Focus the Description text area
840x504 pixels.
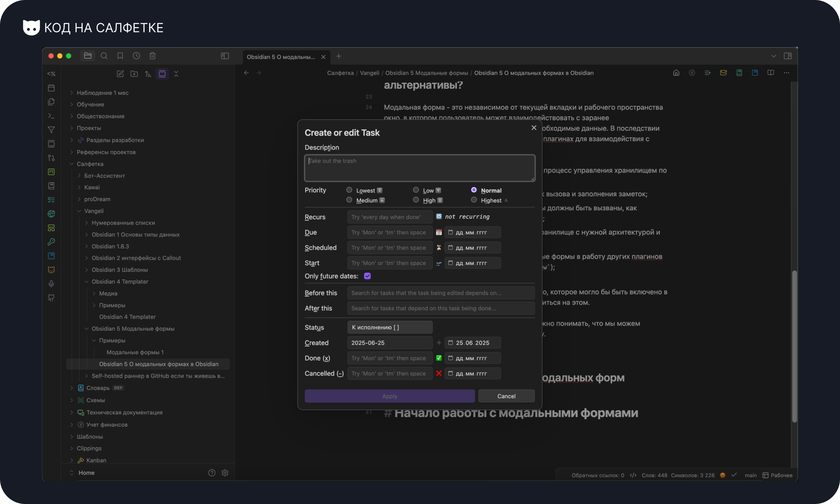[x=420, y=168]
